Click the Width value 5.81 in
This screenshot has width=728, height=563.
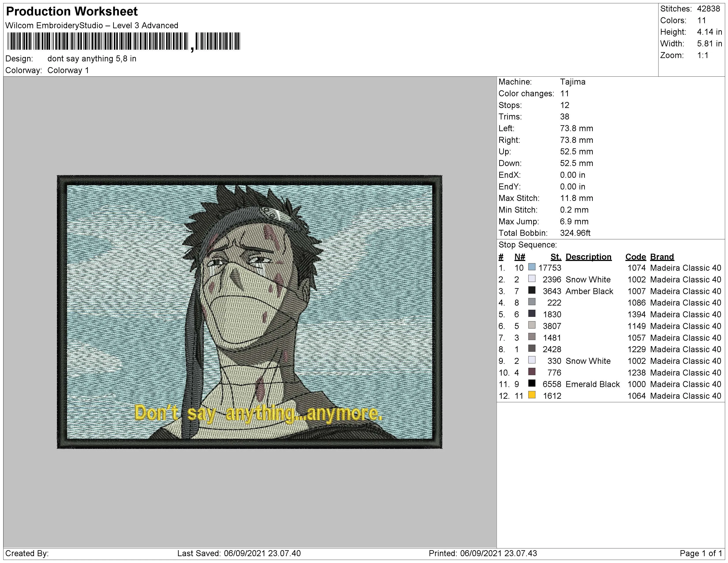(709, 44)
